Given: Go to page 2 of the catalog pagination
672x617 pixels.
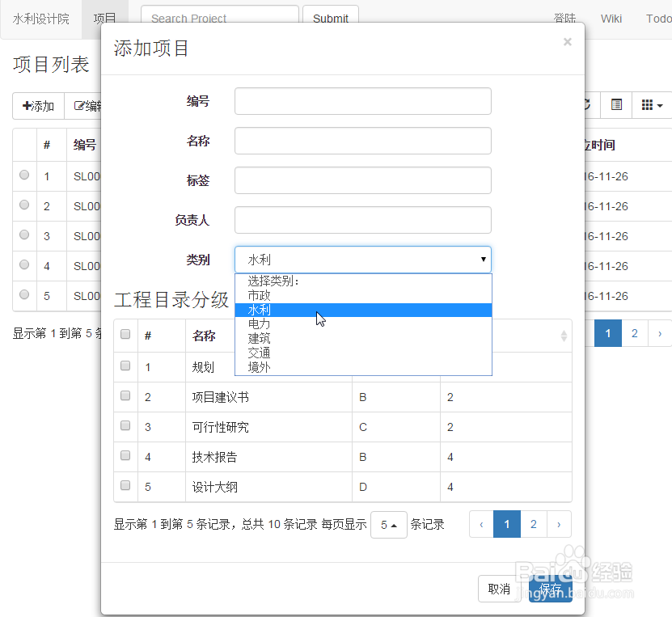Looking at the screenshot, I should click(533, 524).
